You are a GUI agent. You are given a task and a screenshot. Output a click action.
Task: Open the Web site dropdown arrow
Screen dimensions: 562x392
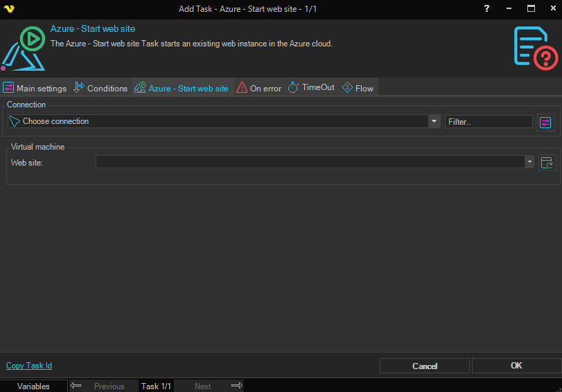[x=529, y=162]
